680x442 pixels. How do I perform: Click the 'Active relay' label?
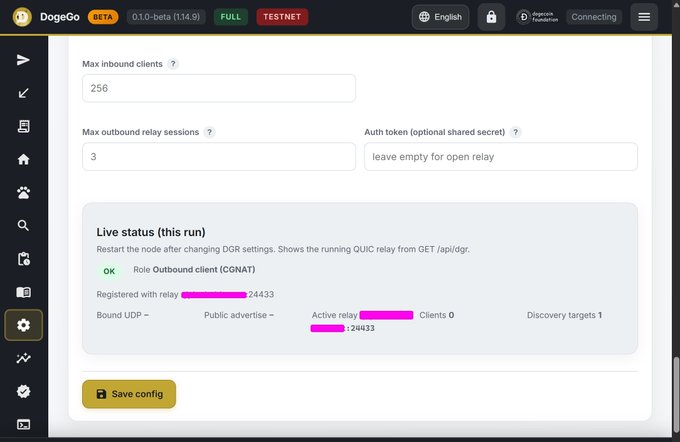click(334, 315)
